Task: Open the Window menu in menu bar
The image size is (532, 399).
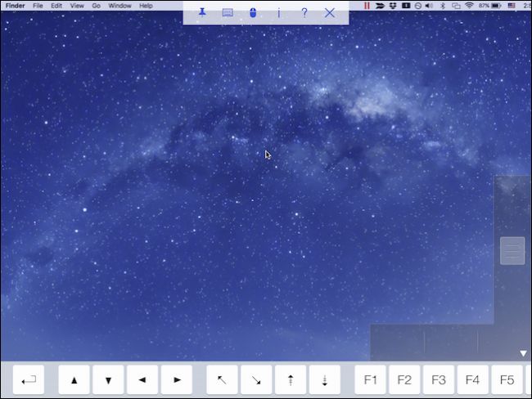Action: tap(119, 6)
